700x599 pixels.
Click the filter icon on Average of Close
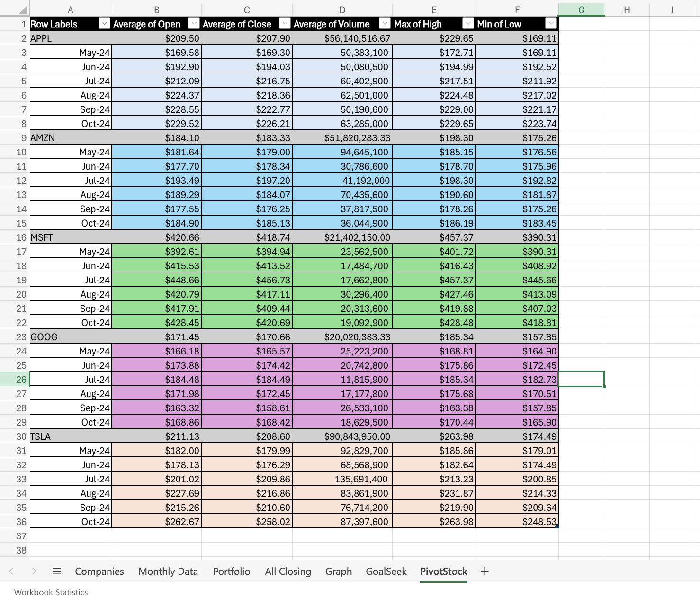[x=285, y=23]
